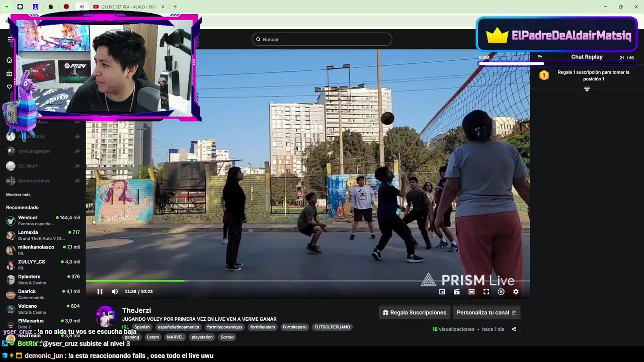Screen dimensions: 644x362
Task: Enter fullscreen mode on the player
Action: pos(486,292)
